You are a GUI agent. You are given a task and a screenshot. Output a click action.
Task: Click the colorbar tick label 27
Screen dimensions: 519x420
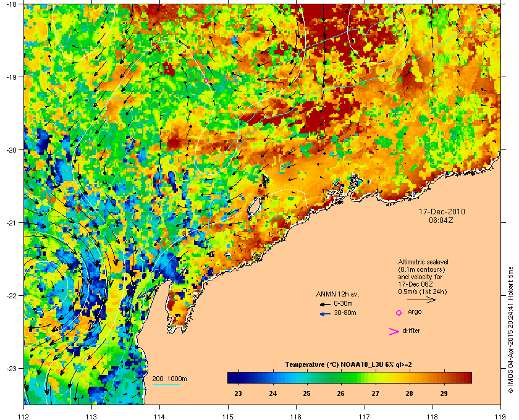click(x=375, y=393)
